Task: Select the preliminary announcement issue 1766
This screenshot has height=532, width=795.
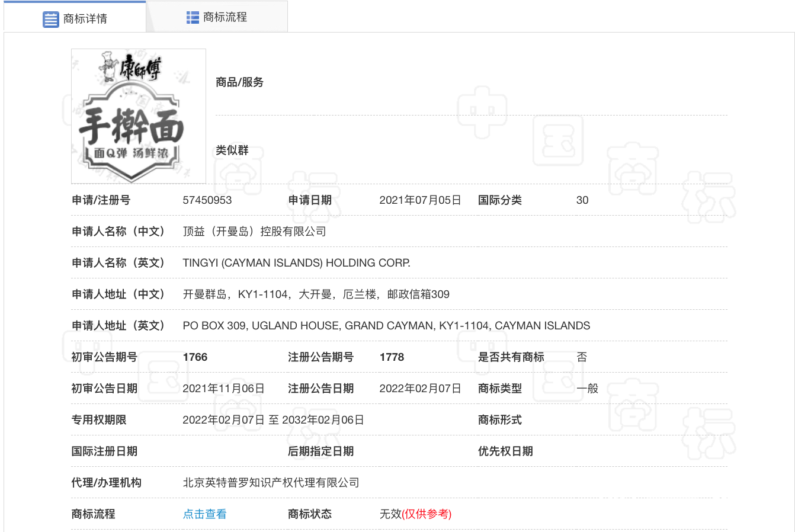Action: point(195,357)
